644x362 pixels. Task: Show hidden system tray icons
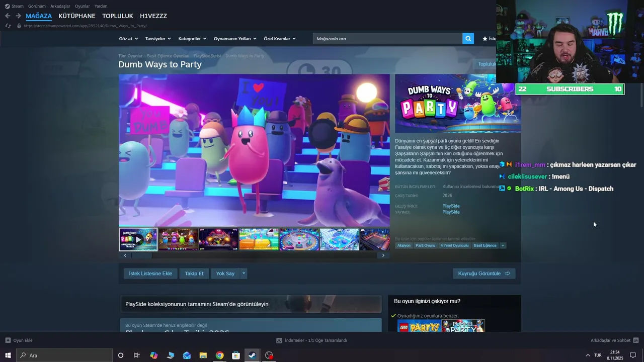[x=588, y=355]
